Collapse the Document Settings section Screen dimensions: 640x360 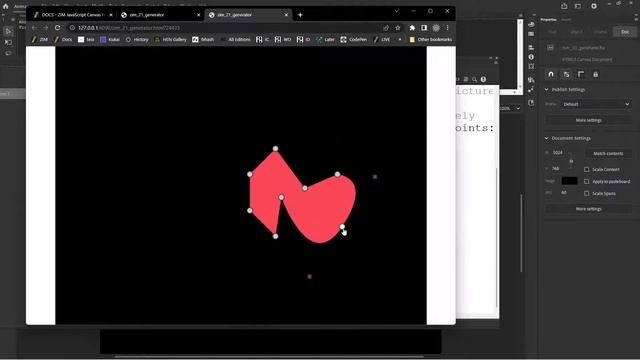[547, 138]
